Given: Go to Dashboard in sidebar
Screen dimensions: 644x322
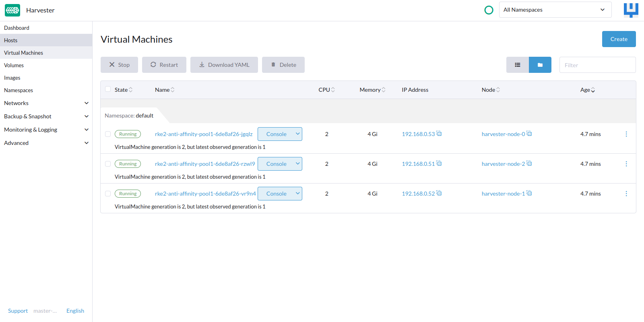Looking at the screenshot, I should coord(46,28).
